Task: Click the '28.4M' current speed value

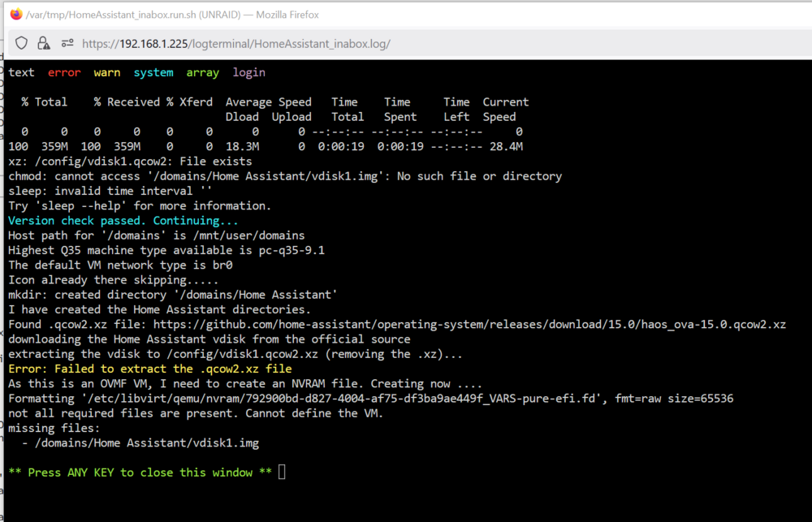Action: pyautogui.click(x=506, y=147)
